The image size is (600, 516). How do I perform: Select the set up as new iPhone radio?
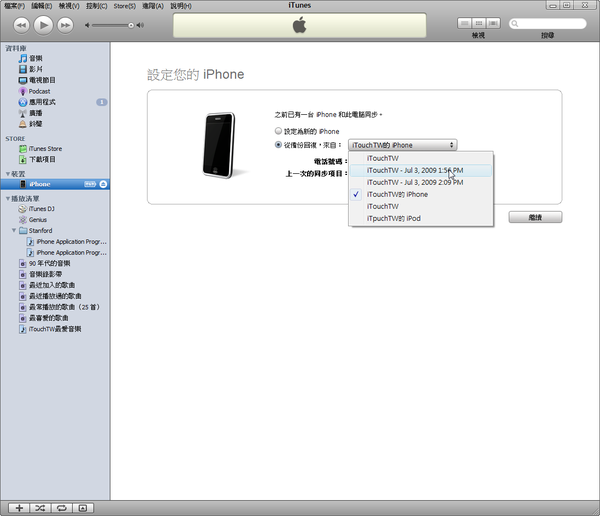click(x=278, y=131)
